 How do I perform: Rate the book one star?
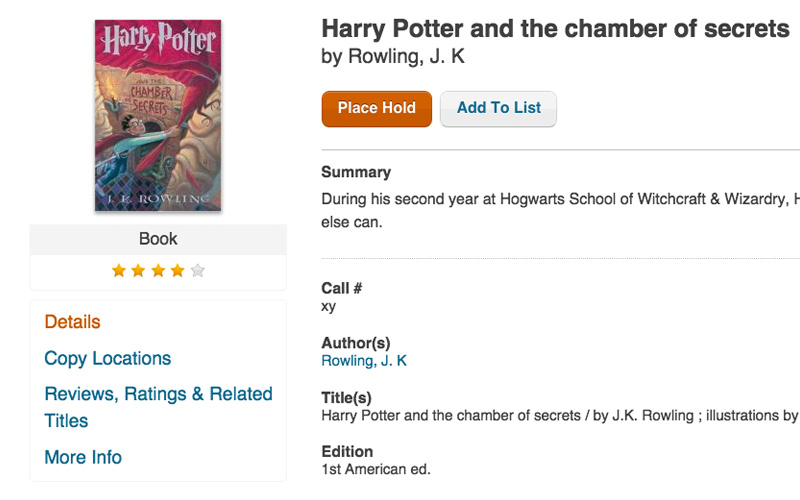coord(119,270)
